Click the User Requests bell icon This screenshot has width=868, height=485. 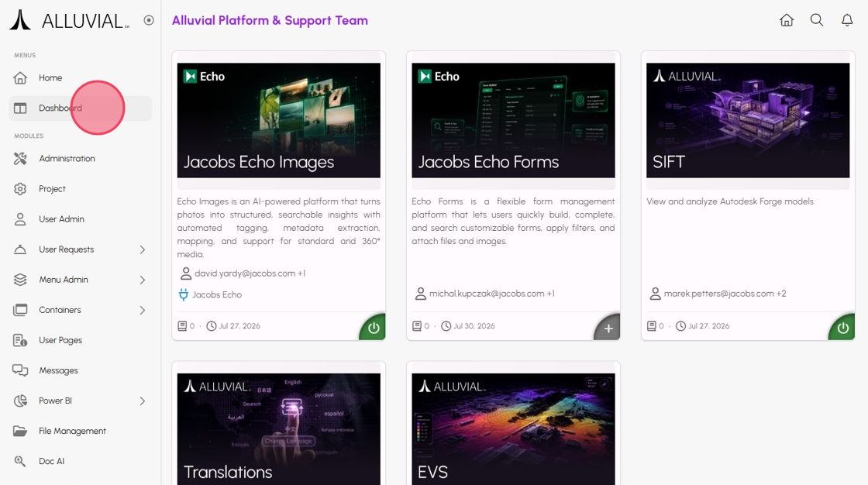20,249
